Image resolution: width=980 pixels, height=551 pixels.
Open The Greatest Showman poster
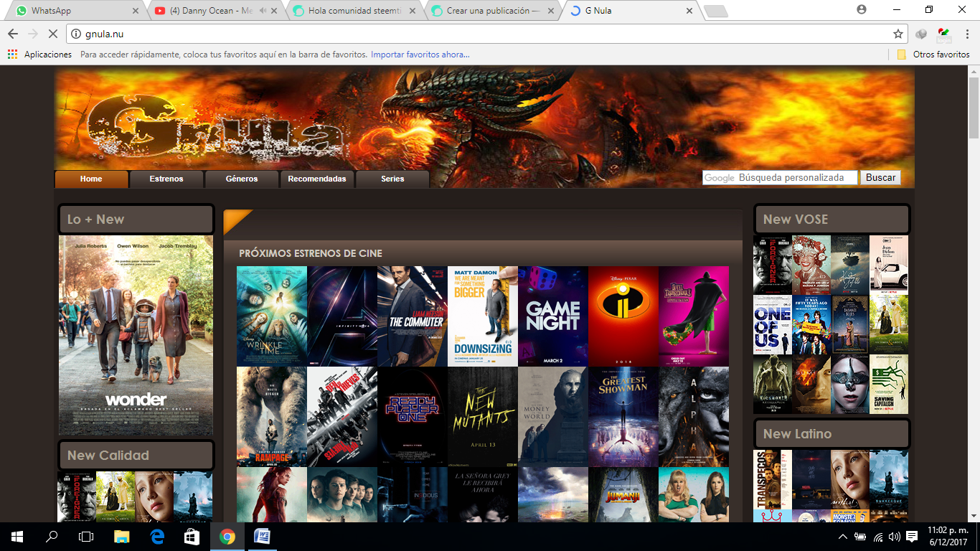(623, 417)
